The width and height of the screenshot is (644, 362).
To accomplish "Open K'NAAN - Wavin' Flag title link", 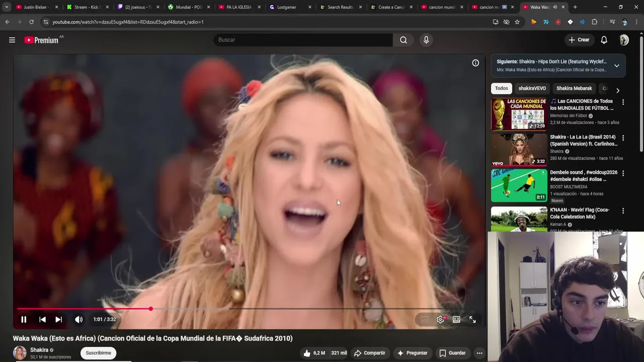I will coord(580,213).
